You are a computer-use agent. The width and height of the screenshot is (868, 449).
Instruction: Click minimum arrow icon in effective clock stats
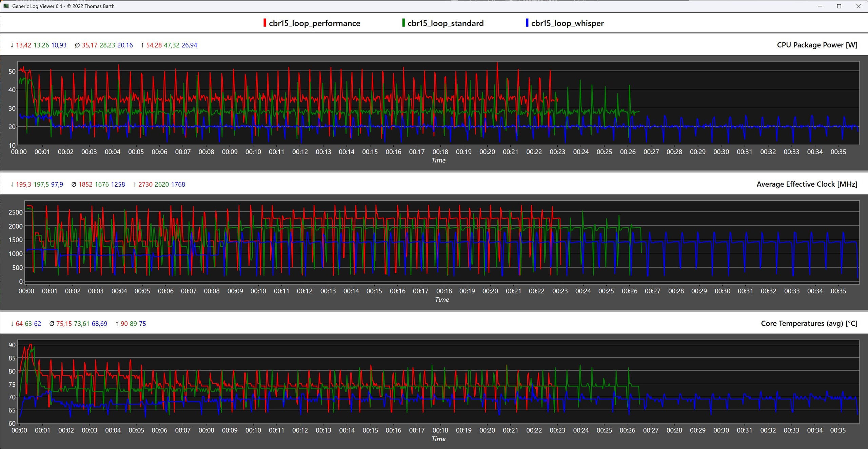[x=12, y=185]
